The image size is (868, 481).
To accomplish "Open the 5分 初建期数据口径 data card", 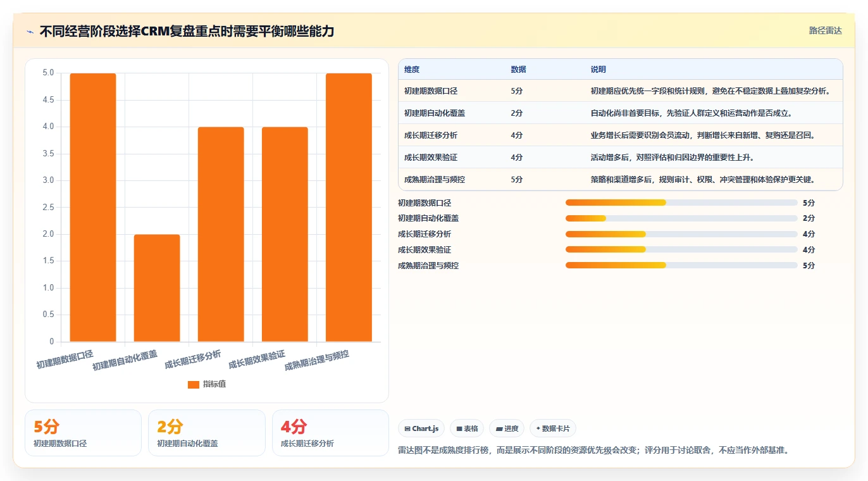I will pos(83,433).
